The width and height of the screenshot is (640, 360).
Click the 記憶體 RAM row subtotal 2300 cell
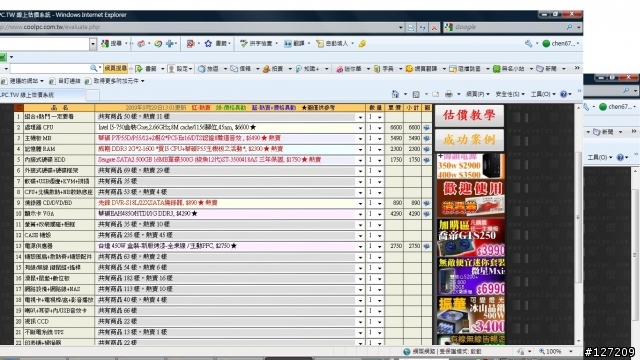[x=413, y=149]
